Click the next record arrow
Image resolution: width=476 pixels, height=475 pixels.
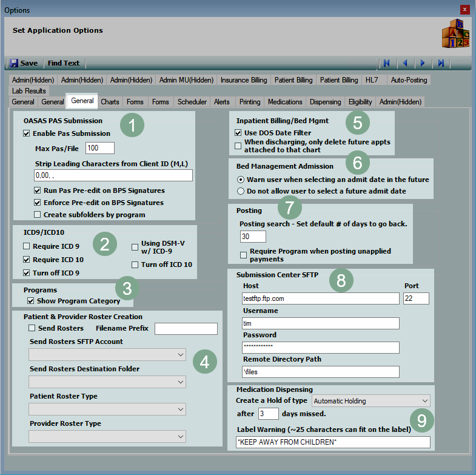[x=423, y=63]
